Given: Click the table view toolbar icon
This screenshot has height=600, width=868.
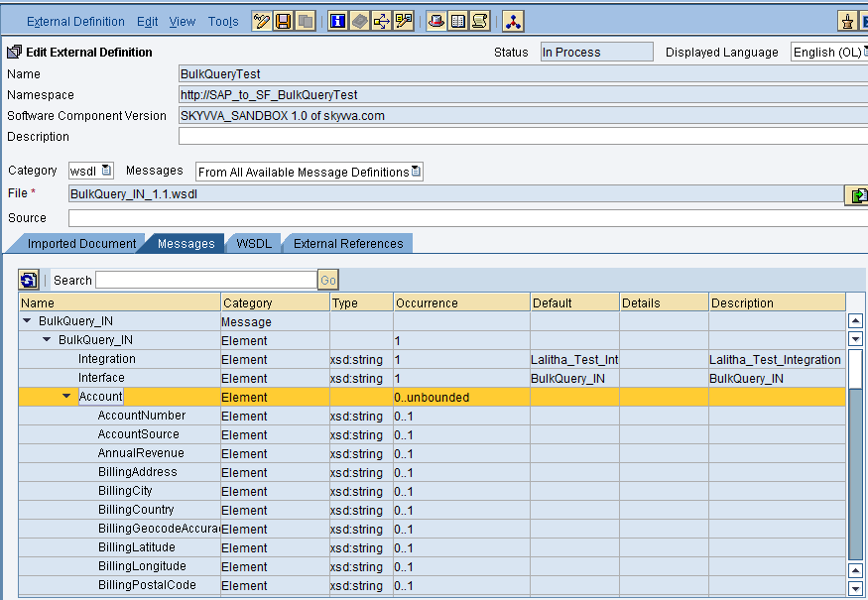Looking at the screenshot, I should pyautogui.click(x=457, y=21).
